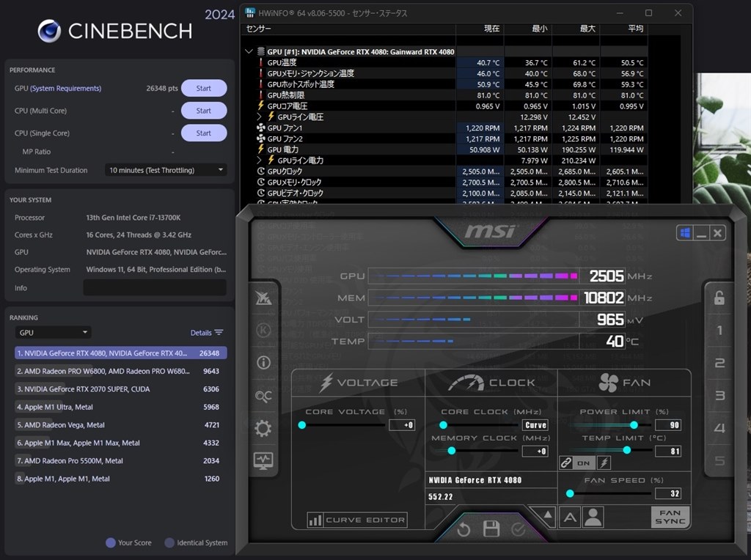751x560 pixels.
Task: Adjust the Core Clock slider handle
Action: pos(444,425)
